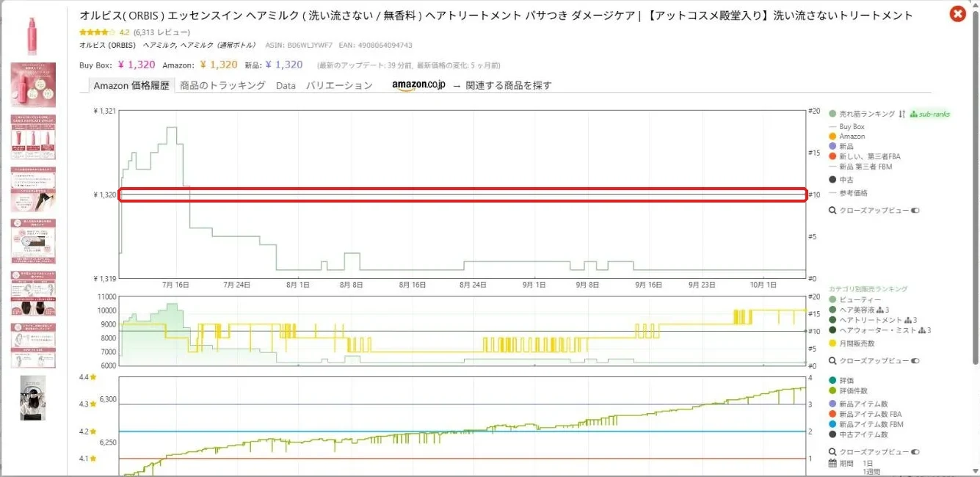Click hierarchy icon next to ヘアウォーター・ミスト
This screenshot has width=980, height=477.
[923, 330]
